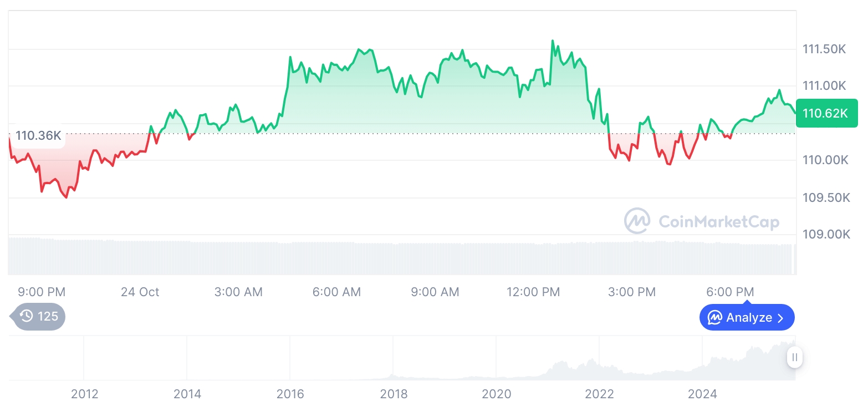Viewport: 868px width, 406px height.
Task: Click the 6:00 AM time axis label
Action: (336, 292)
